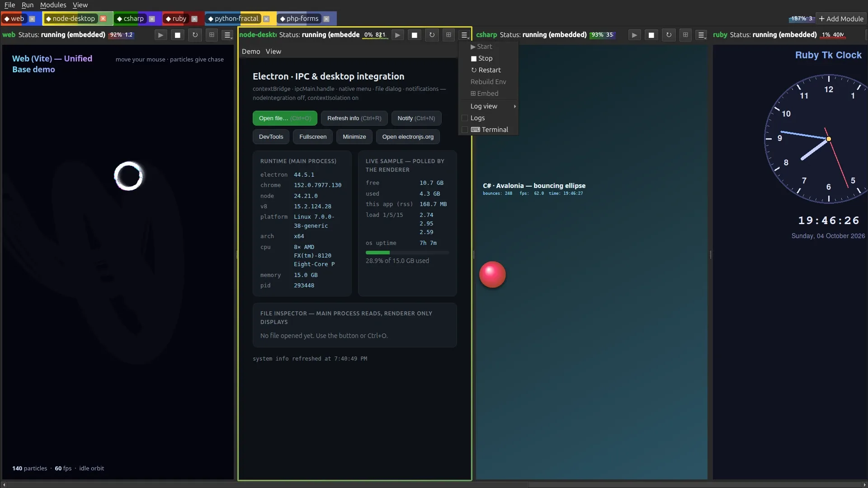This screenshot has width=868, height=488.
Task: Click the Fullscreen button
Action: tap(313, 137)
